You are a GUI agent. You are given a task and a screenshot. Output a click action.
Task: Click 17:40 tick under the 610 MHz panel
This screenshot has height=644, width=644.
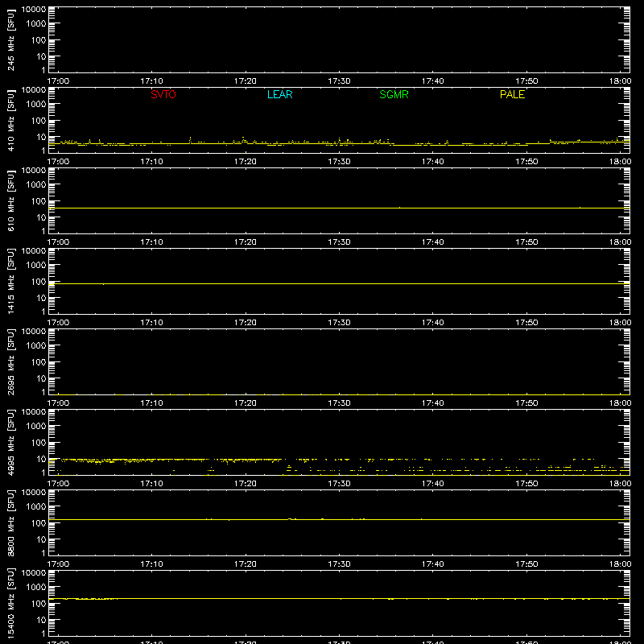click(x=432, y=242)
